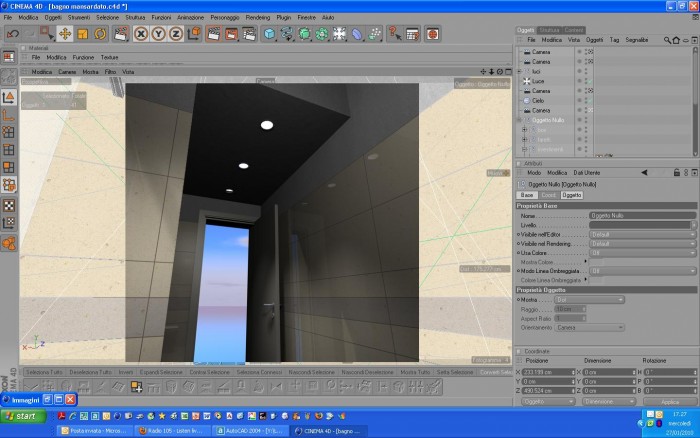Open the Visibile nell'Editor dropdown

[642, 234]
